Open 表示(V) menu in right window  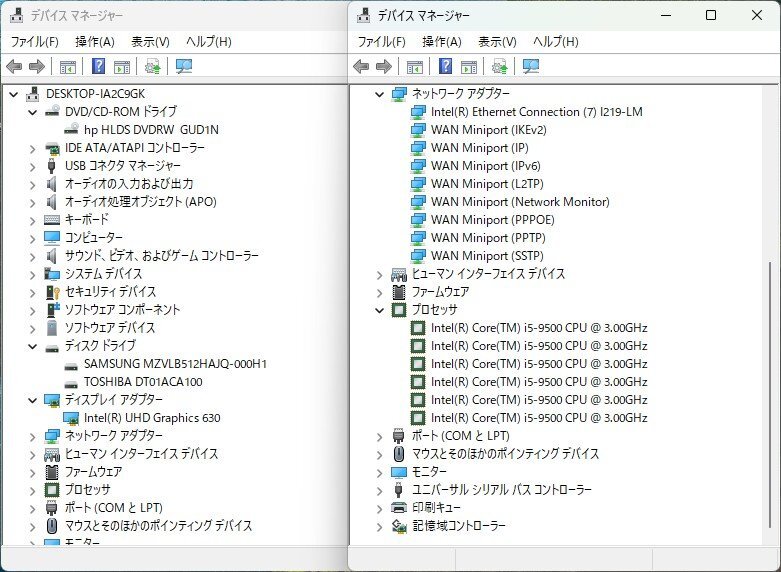coord(497,42)
